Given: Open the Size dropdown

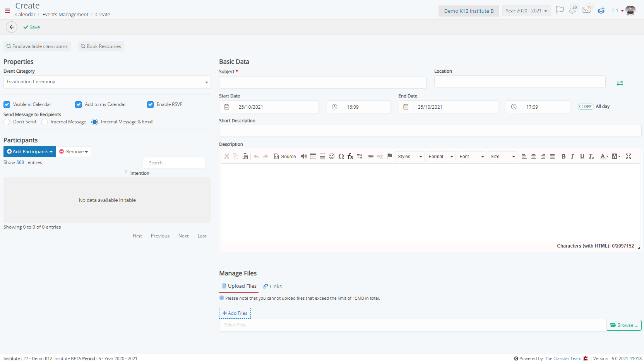Looking at the screenshot, I should (503, 157).
